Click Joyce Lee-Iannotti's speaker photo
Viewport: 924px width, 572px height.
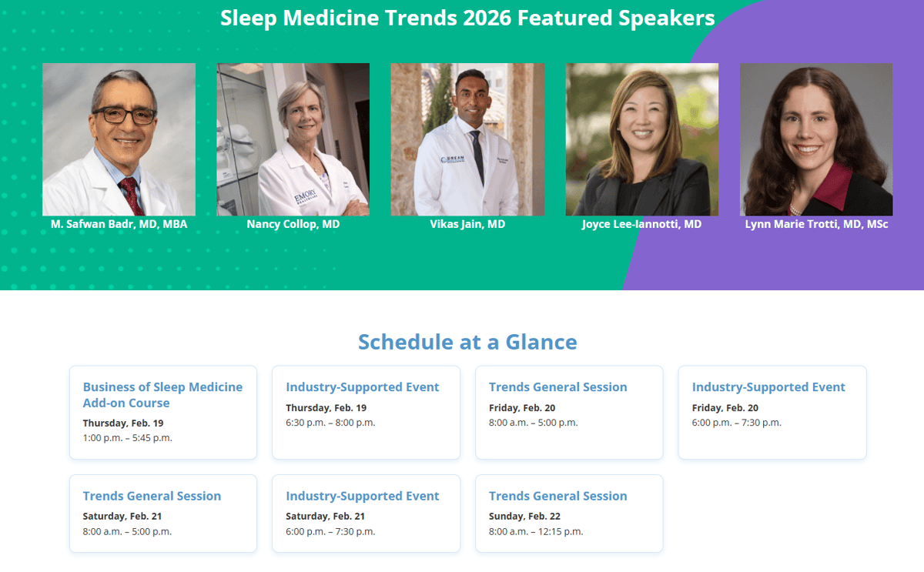click(642, 139)
